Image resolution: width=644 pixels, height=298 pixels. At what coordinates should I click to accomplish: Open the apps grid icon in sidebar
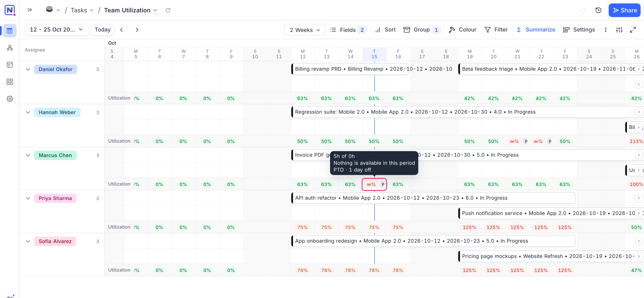[10, 82]
